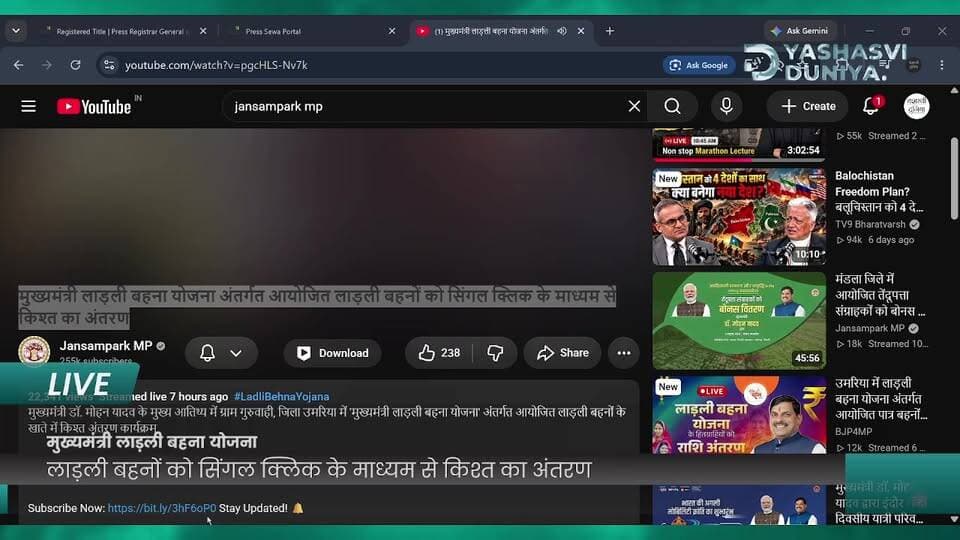The image size is (960, 540).
Task: Open the Chrome three-dot menu
Action: [x=942, y=65]
